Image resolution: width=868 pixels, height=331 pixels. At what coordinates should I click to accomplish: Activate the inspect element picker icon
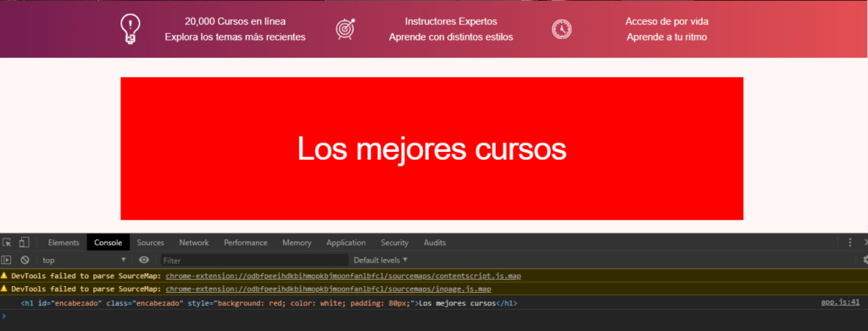coord(7,242)
